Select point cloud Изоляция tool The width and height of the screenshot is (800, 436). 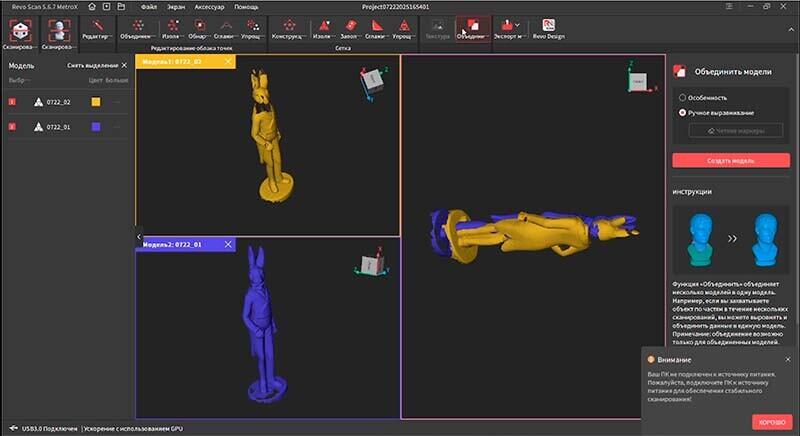(173, 30)
